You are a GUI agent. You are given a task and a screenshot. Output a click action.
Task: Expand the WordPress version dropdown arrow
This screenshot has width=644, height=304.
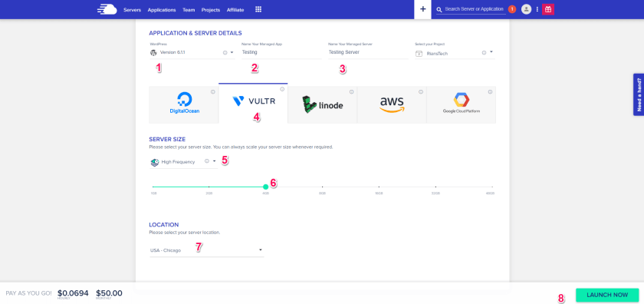pyautogui.click(x=232, y=53)
